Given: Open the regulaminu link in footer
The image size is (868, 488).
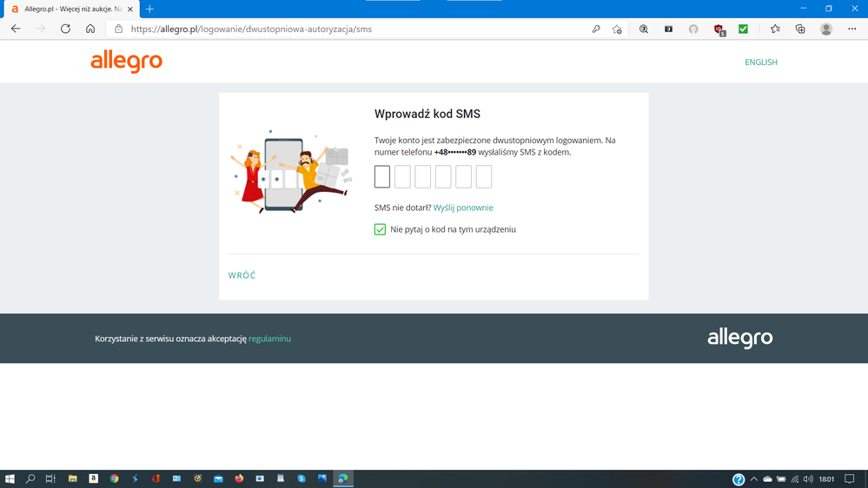Looking at the screenshot, I should pyautogui.click(x=269, y=339).
